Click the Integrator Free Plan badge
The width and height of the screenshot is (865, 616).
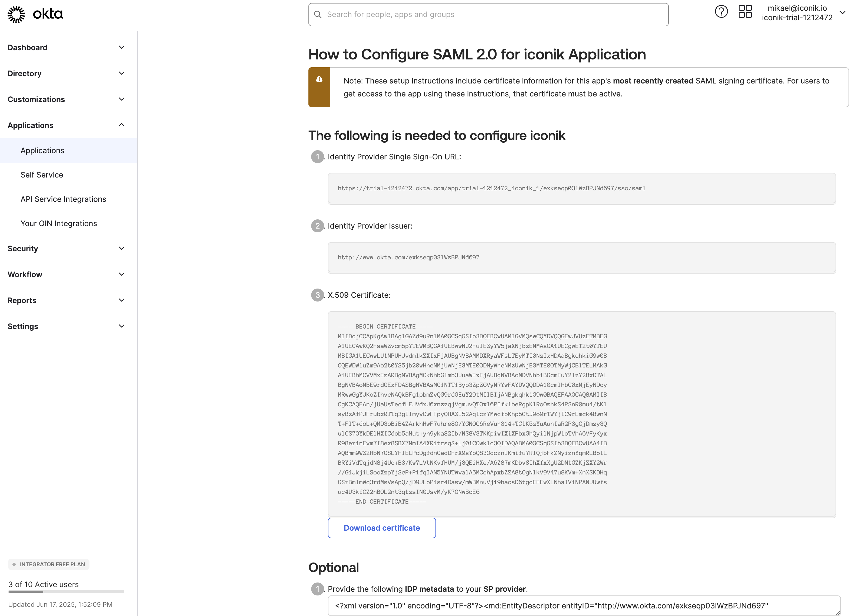click(x=49, y=564)
